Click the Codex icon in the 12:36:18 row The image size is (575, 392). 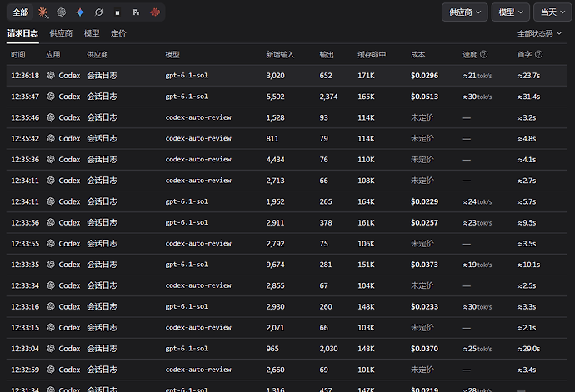(51, 76)
